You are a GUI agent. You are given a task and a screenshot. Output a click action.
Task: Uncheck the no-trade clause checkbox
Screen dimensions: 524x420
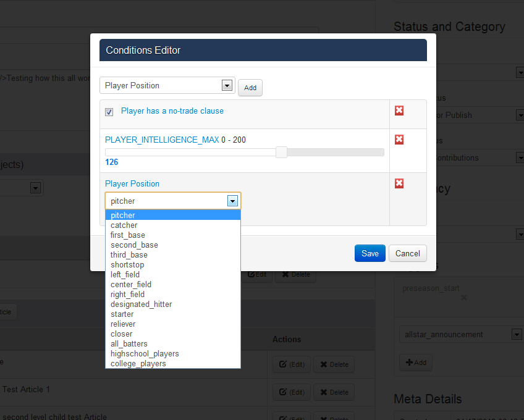[x=109, y=112]
